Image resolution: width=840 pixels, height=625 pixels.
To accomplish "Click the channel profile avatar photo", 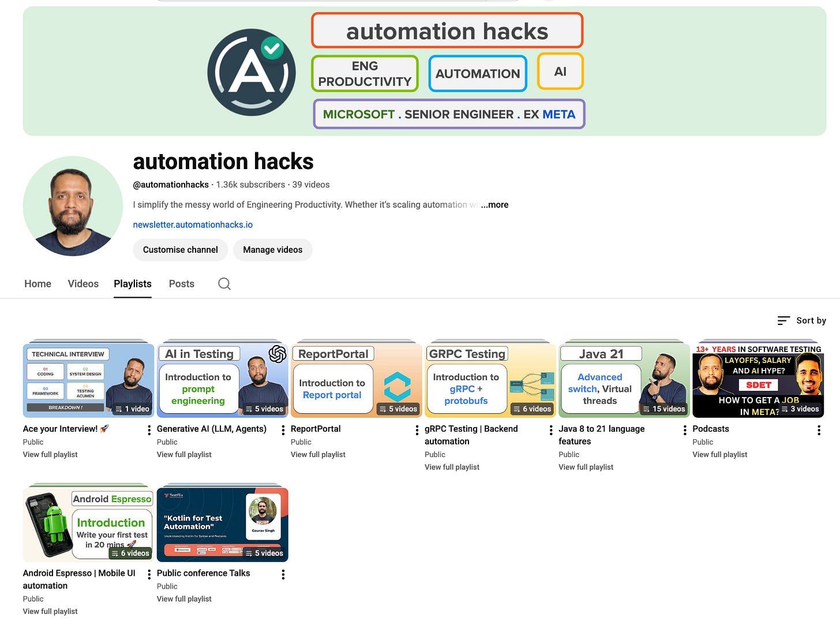I will [x=73, y=206].
